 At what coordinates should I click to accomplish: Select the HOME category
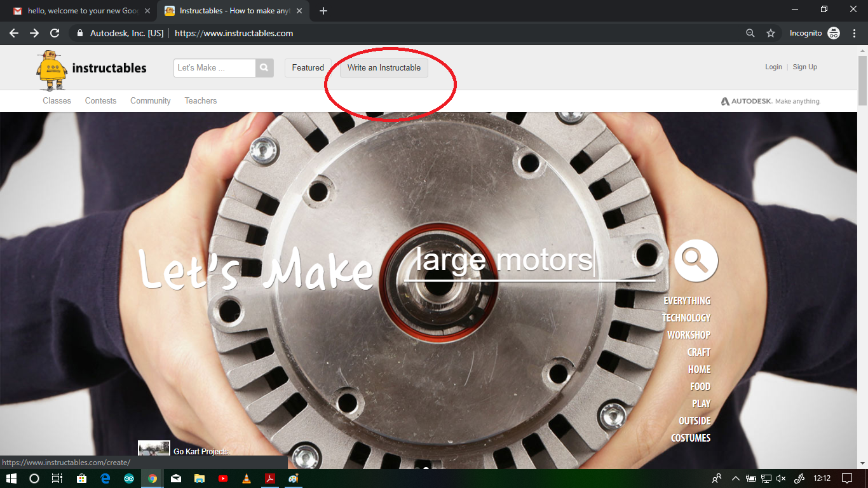(700, 369)
